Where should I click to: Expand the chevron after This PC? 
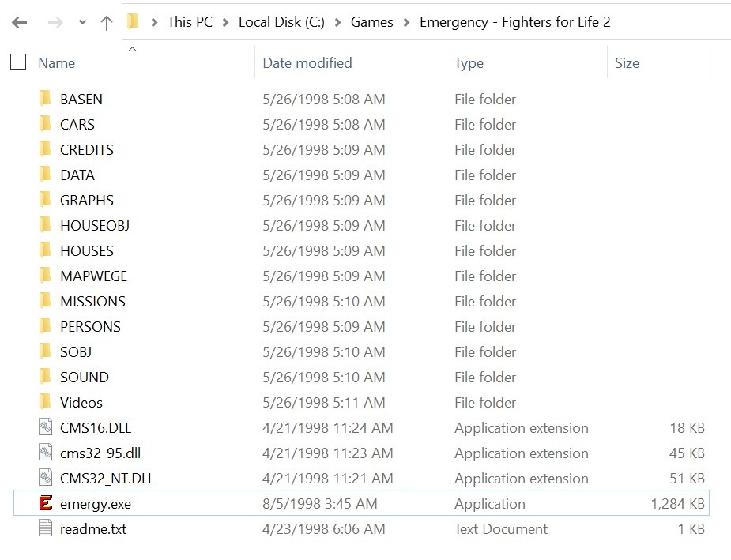click(226, 22)
